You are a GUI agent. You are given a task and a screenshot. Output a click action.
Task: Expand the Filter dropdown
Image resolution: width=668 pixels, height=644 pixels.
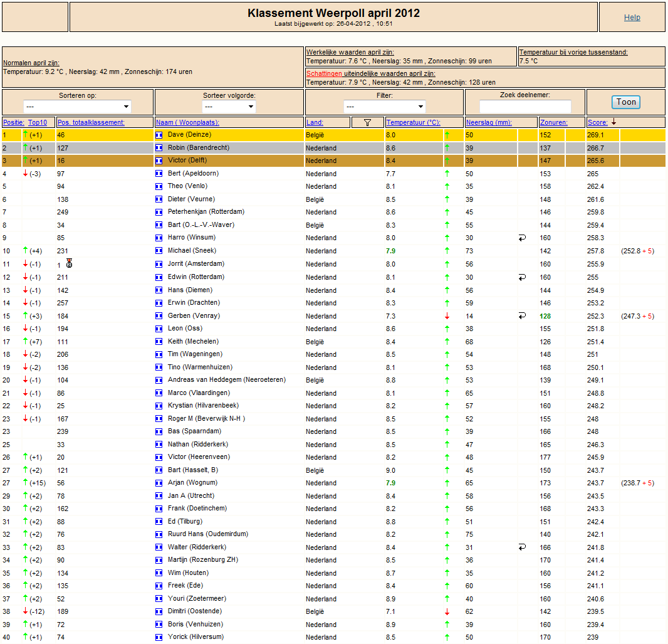pos(384,107)
